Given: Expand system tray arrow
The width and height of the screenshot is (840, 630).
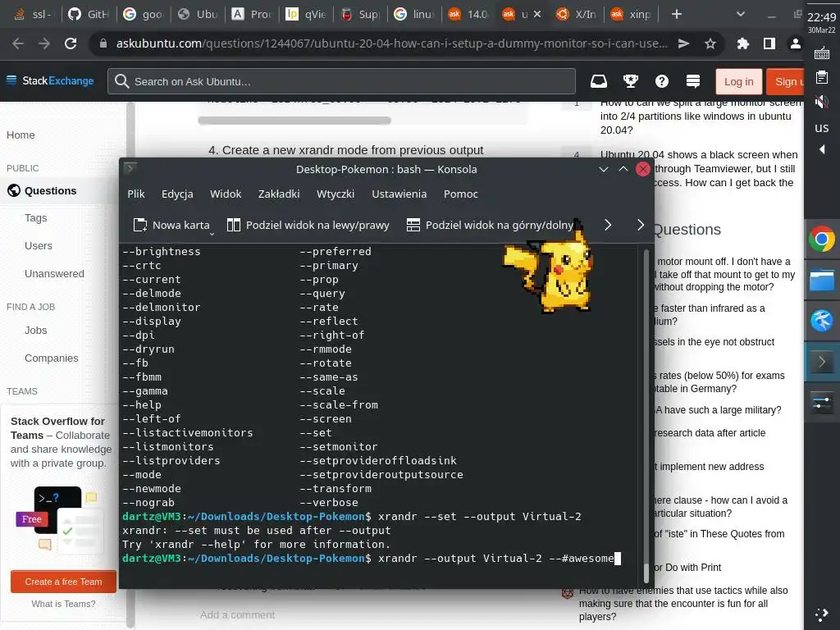Looking at the screenshot, I should pyautogui.click(x=822, y=149).
